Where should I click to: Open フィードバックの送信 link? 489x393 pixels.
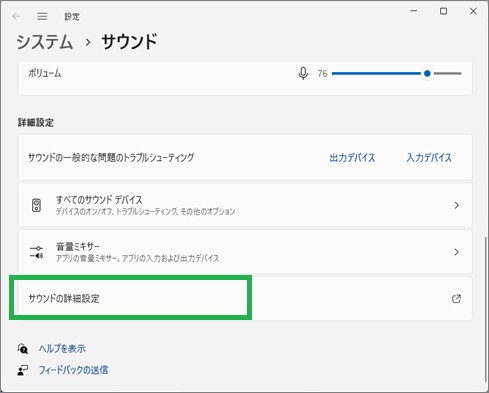(x=73, y=370)
